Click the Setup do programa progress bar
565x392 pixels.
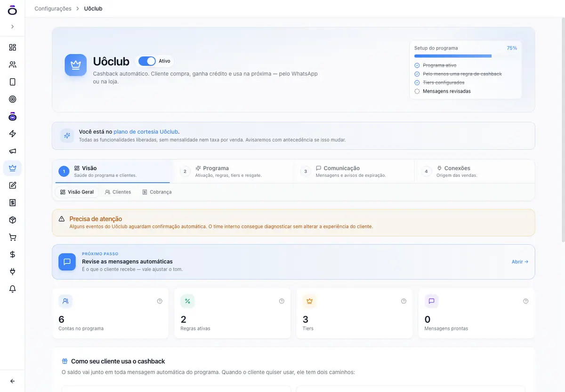[x=466, y=56]
